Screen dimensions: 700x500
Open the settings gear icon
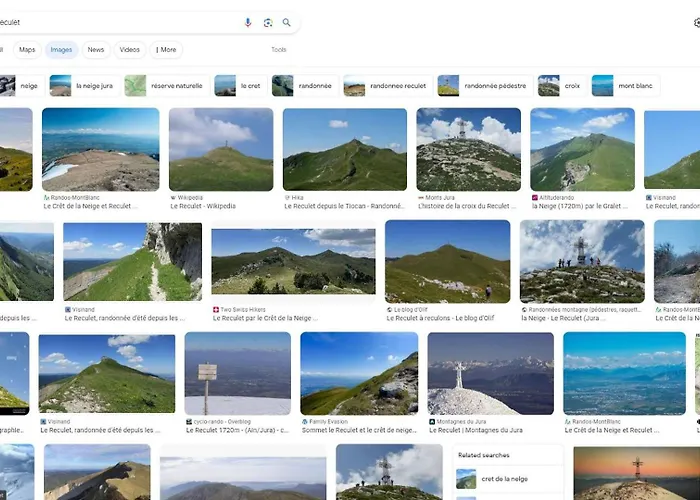[697, 23]
